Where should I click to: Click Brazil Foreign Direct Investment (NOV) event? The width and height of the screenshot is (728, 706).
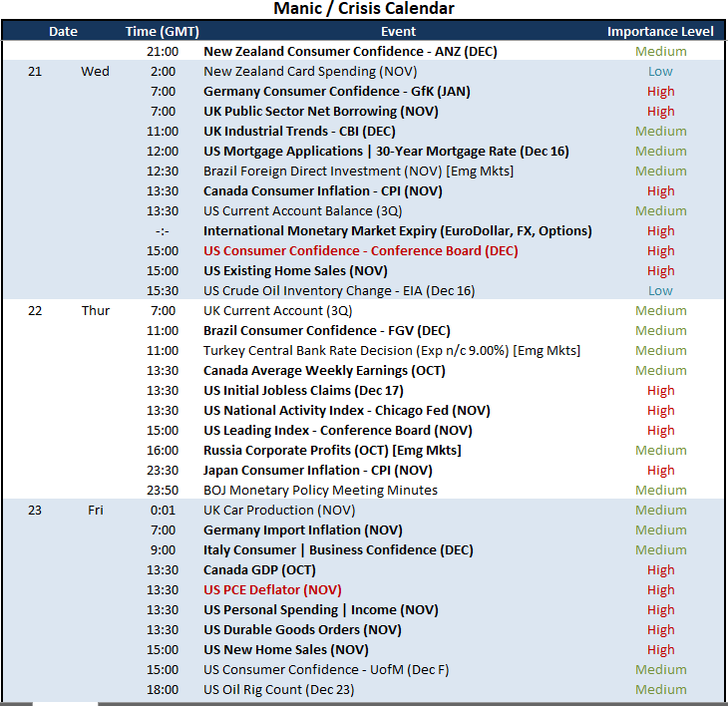pos(358,172)
